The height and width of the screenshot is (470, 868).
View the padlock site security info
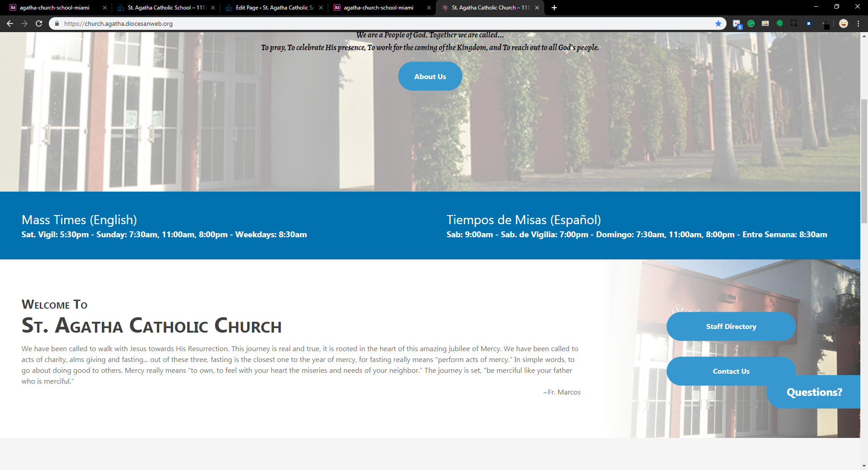click(x=57, y=23)
